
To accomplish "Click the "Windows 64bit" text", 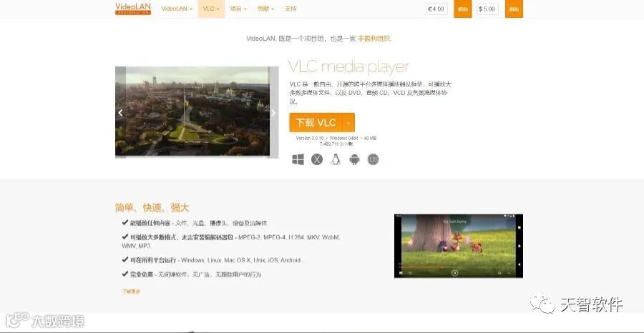I will (343, 138).
